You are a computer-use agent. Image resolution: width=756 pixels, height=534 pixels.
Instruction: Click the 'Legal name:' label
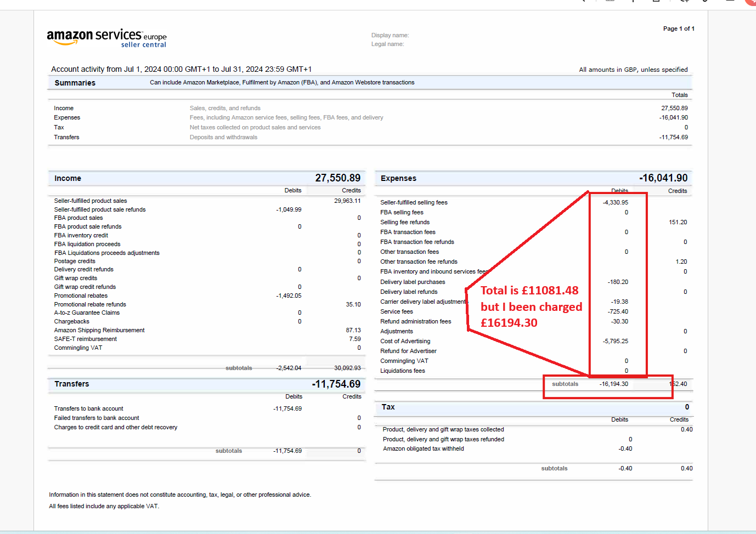point(387,44)
